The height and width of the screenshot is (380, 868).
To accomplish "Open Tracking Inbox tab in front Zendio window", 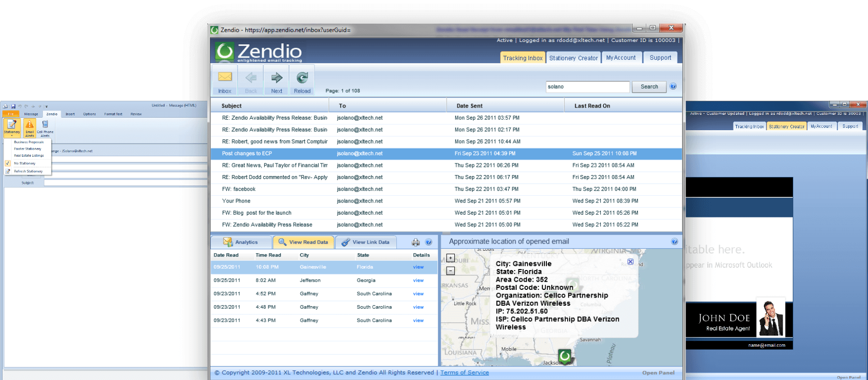I will coord(523,58).
